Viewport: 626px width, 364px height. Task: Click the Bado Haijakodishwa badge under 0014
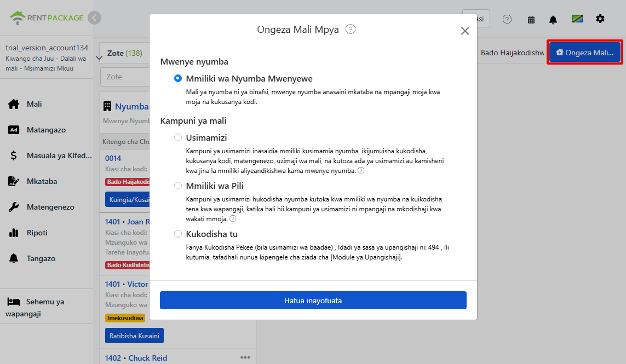click(x=128, y=182)
